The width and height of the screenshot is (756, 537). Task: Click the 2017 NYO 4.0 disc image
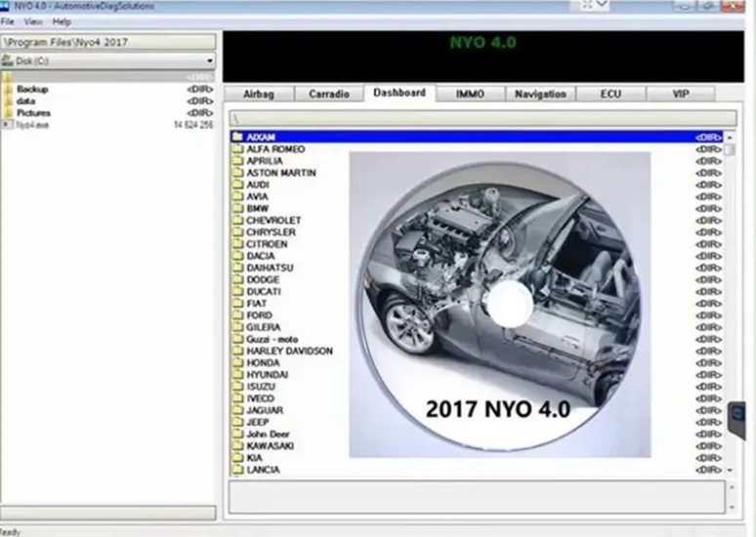click(x=500, y=305)
